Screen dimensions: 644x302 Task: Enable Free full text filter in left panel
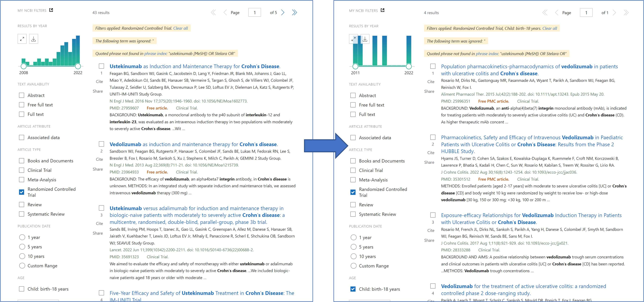22,105
